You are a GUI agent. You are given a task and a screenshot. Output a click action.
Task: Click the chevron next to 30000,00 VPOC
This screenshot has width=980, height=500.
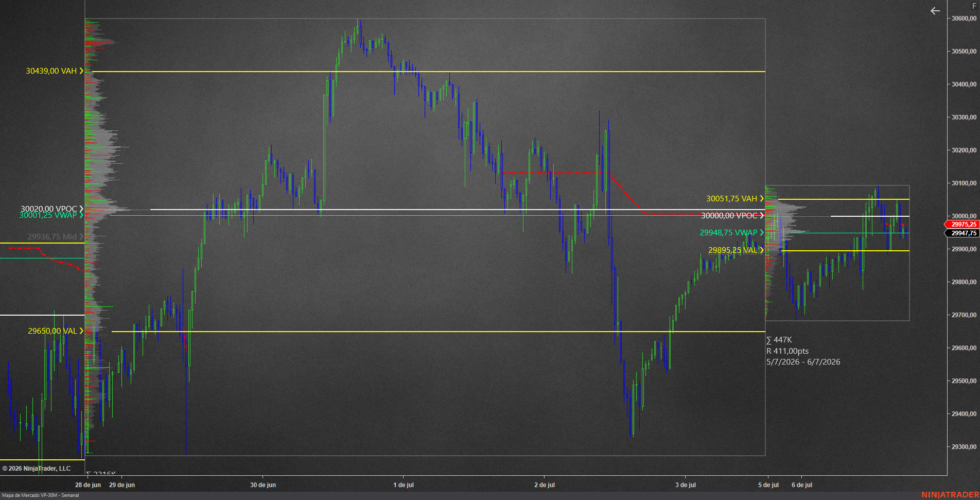click(x=762, y=215)
